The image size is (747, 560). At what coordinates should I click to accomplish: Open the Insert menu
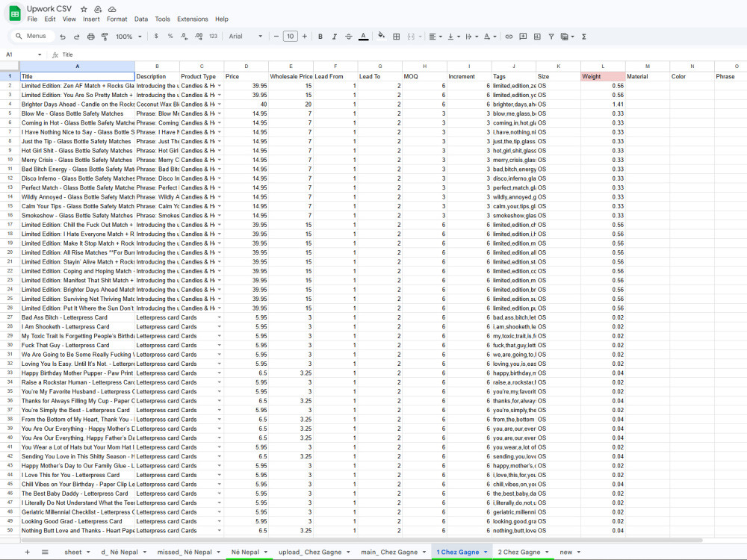(91, 19)
